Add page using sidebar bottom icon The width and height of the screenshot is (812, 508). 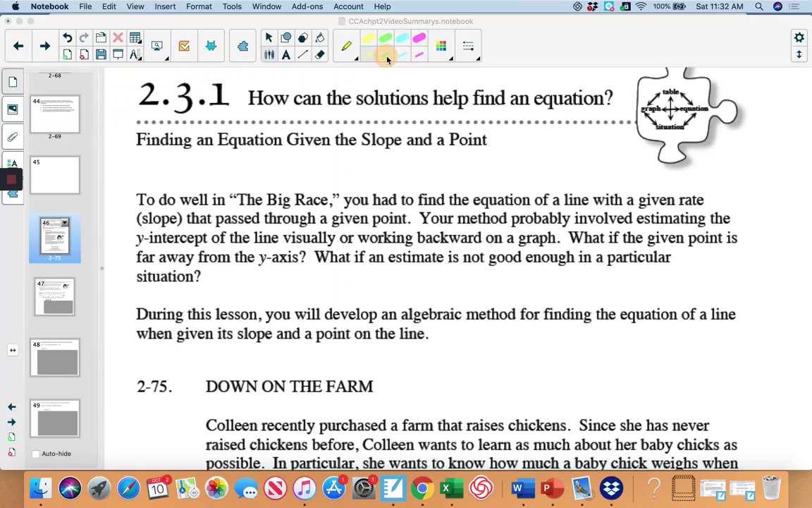tap(11, 437)
